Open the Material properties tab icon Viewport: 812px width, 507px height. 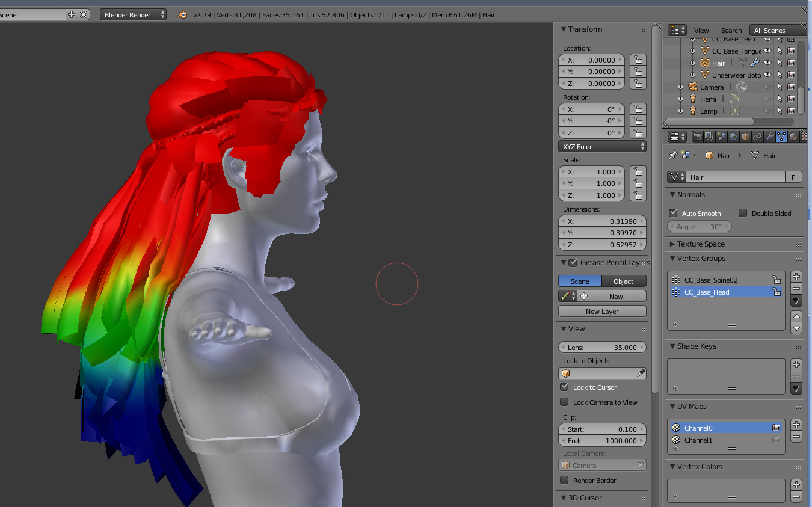tap(793, 137)
